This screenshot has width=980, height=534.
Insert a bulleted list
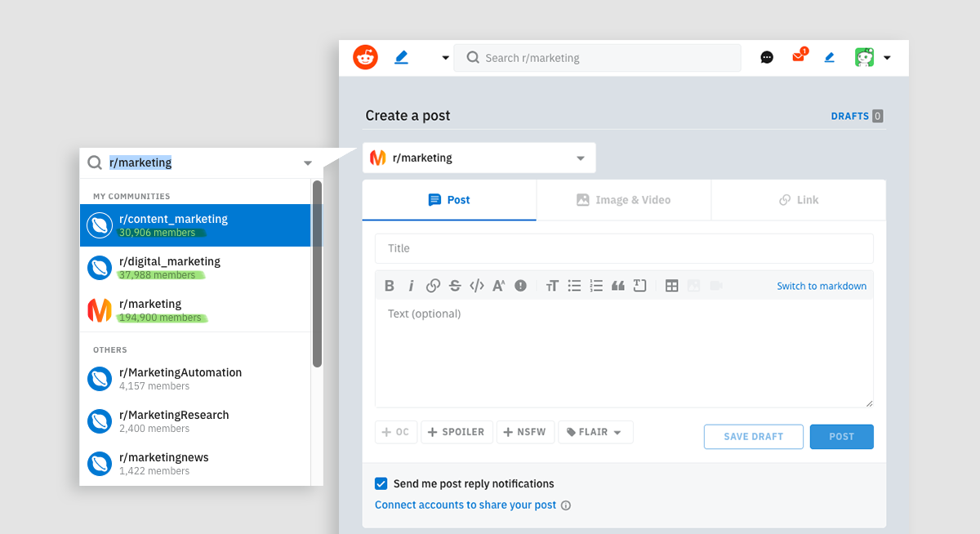point(574,286)
